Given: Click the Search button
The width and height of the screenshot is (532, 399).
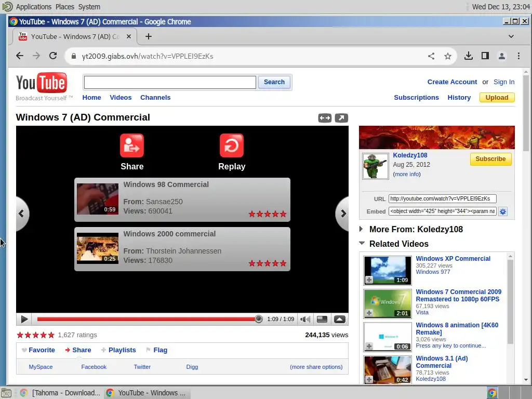Looking at the screenshot, I should (274, 82).
